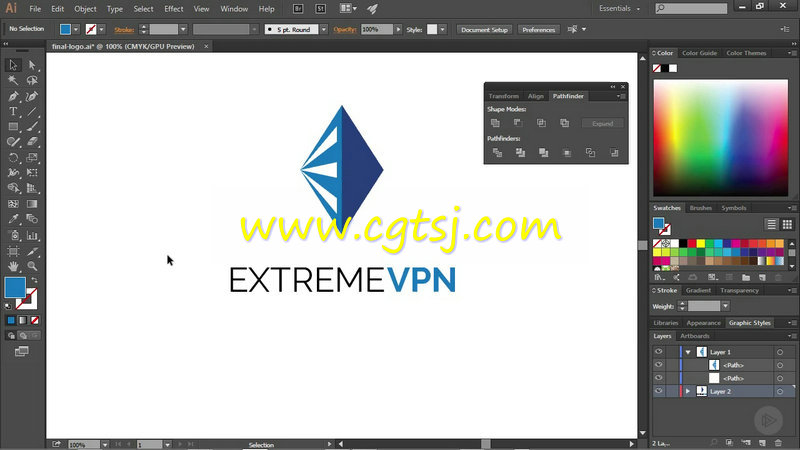
Task: Click the Expand button in Pathfinder
Action: coord(603,123)
